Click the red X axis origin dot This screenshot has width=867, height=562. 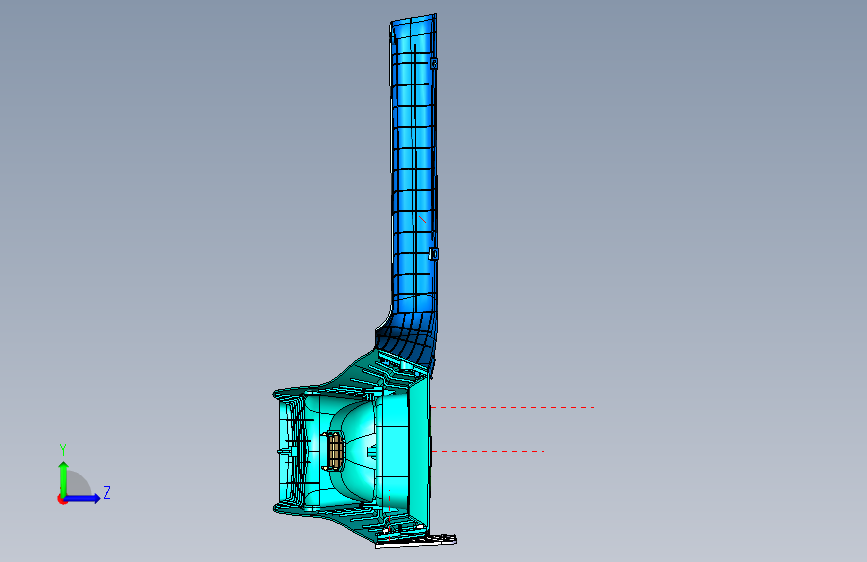(x=62, y=499)
